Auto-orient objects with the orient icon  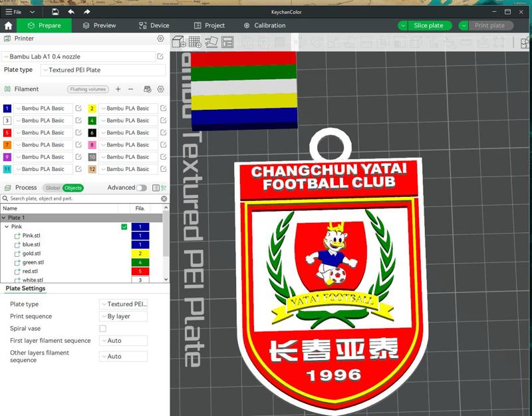211,42
